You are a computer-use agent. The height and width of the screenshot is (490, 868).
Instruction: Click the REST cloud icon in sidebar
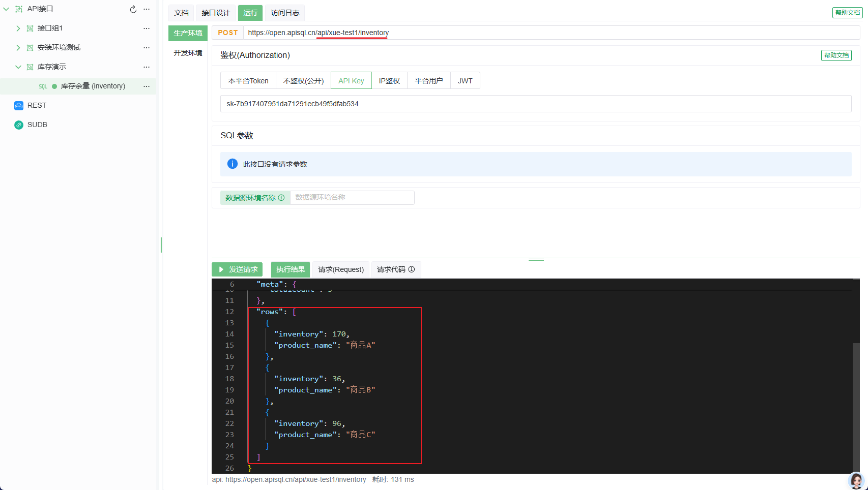(19, 105)
